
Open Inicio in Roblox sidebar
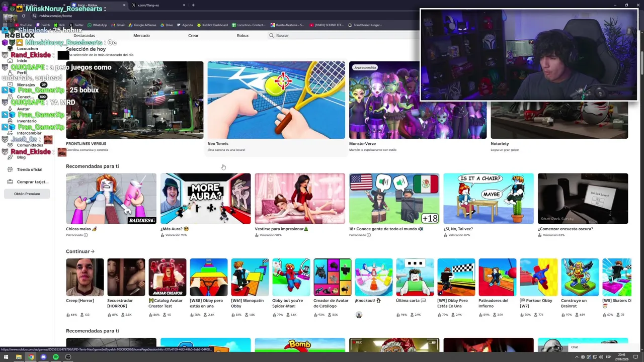coord(22,60)
